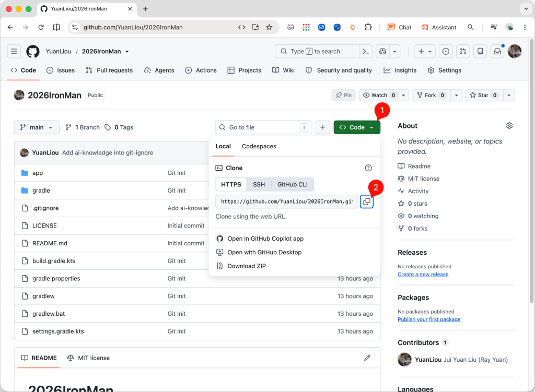This screenshot has width=535, height=392.
Task: Select the SSH clone option
Action: coord(259,184)
